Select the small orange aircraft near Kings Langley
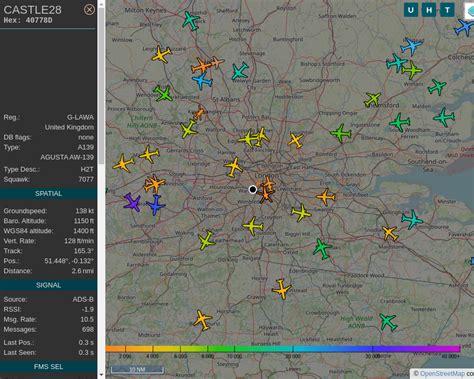The image size is (474, 379). coord(199,113)
